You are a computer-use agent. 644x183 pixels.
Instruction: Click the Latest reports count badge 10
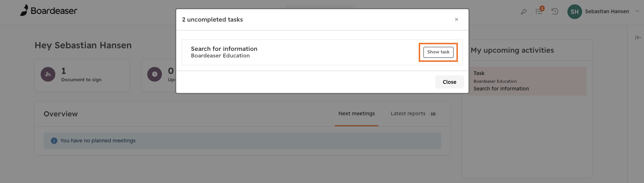click(x=433, y=114)
